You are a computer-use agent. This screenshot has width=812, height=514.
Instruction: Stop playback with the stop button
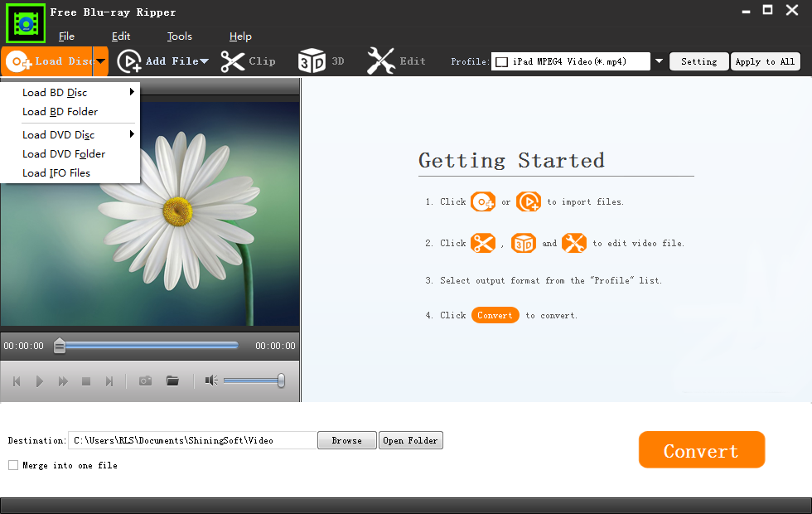(x=85, y=381)
